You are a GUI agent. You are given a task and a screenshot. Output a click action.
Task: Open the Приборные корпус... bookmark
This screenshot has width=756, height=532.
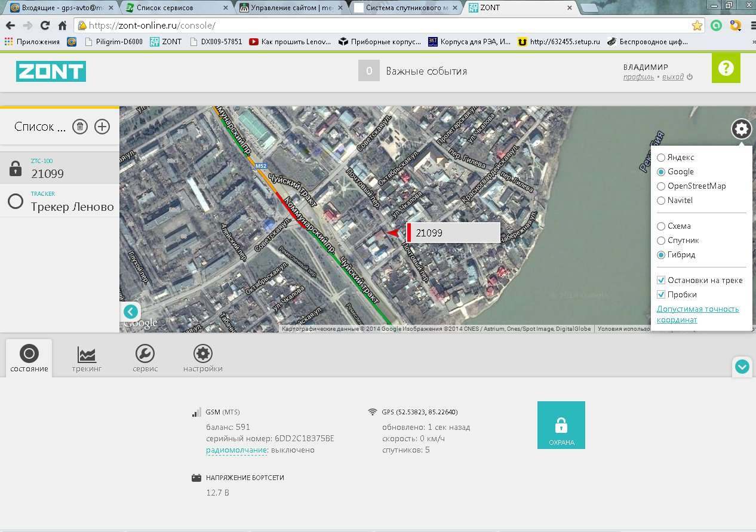tap(380, 42)
